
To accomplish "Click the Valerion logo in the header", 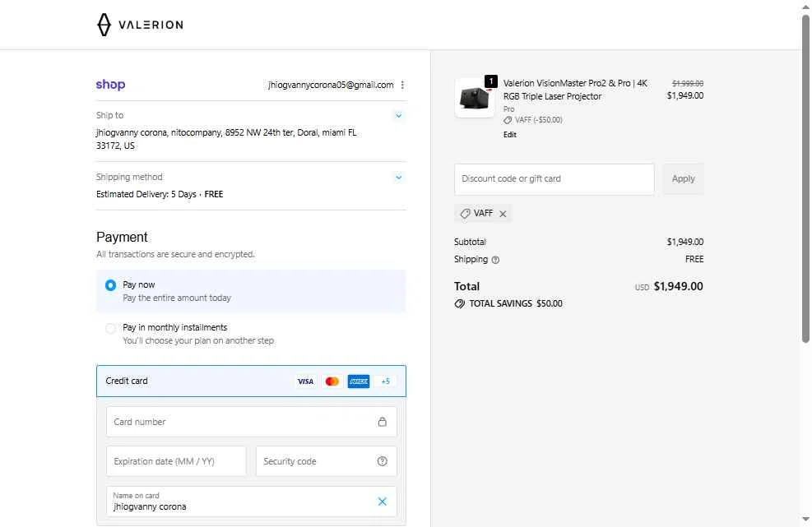I will (x=139, y=25).
